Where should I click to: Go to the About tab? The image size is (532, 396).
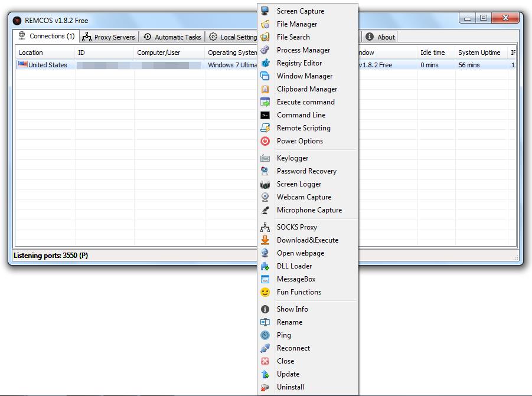pyautogui.click(x=380, y=37)
